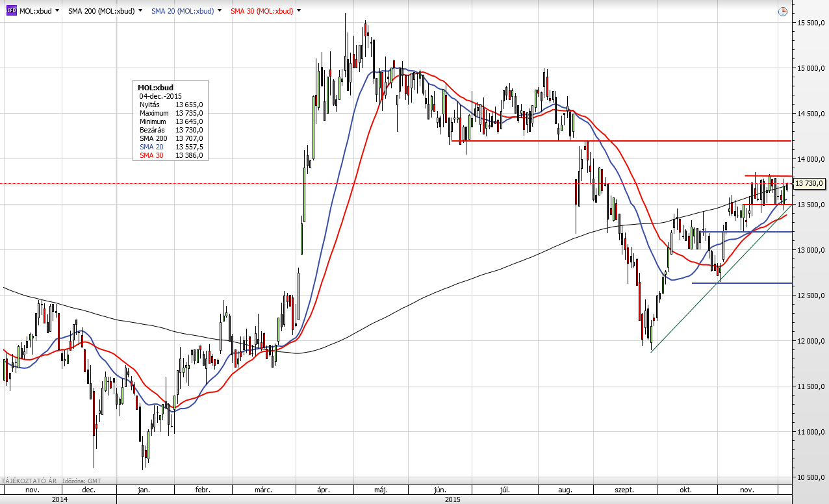Click the 'Maximum 13 735,0' row in data box
The image size is (829, 504).
point(171,113)
